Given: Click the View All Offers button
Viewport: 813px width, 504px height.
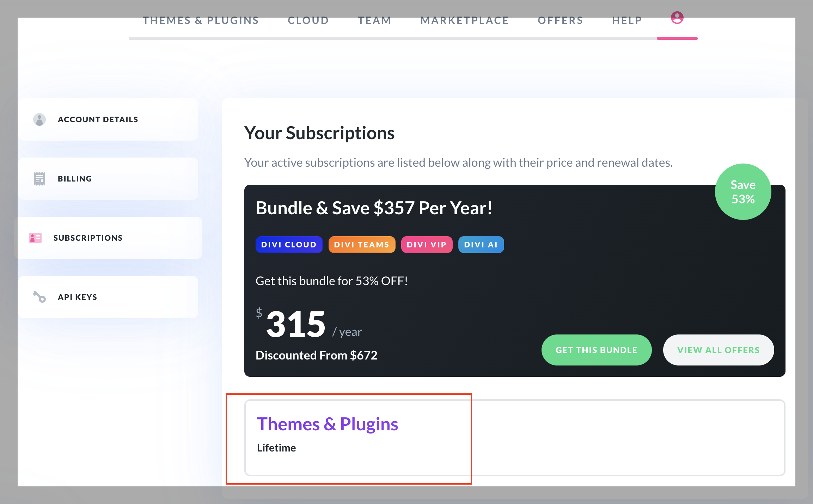Looking at the screenshot, I should click(x=719, y=350).
